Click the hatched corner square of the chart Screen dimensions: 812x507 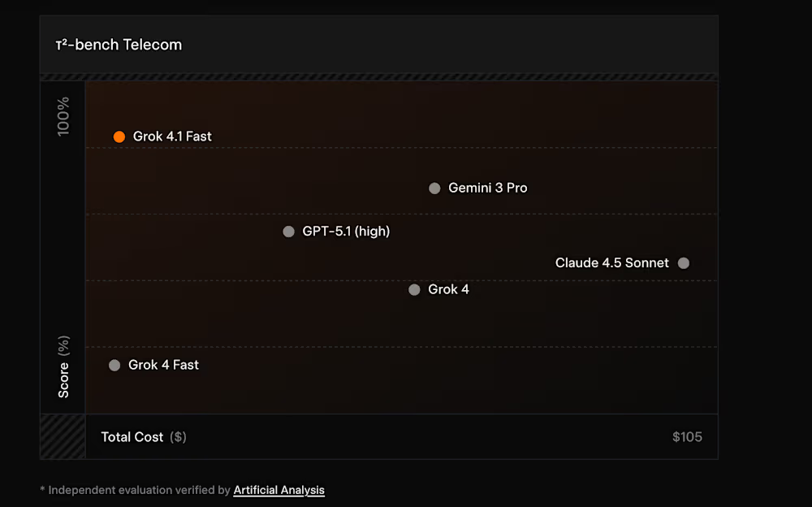pyautogui.click(x=63, y=437)
